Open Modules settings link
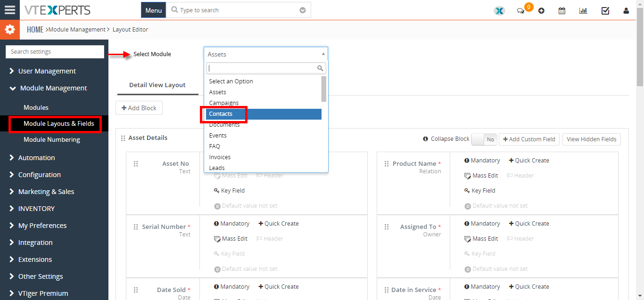Viewport: 644px width, 300px height. click(x=36, y=108)
